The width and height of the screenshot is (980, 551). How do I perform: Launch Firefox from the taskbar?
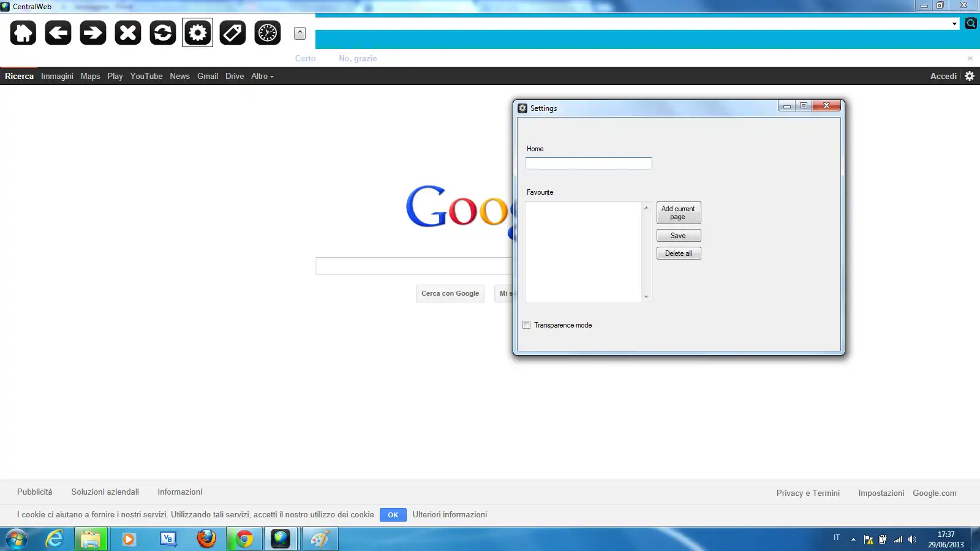pos(206,539)
